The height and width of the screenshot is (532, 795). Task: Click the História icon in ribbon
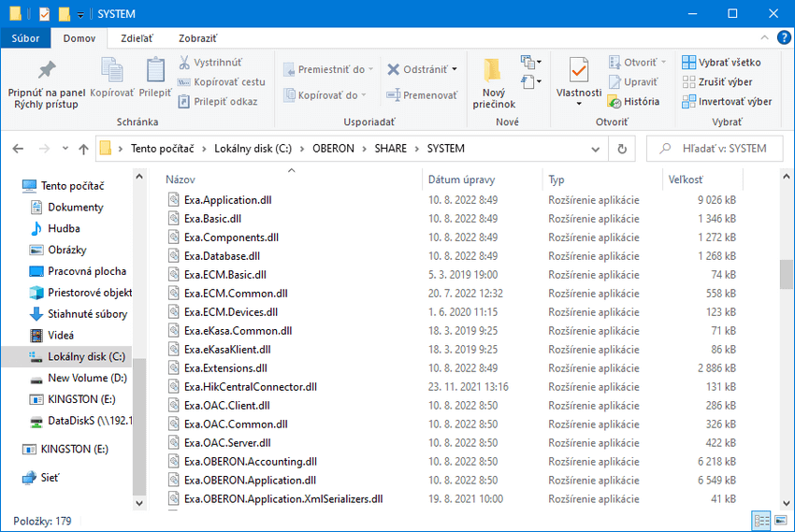point(614,102)
